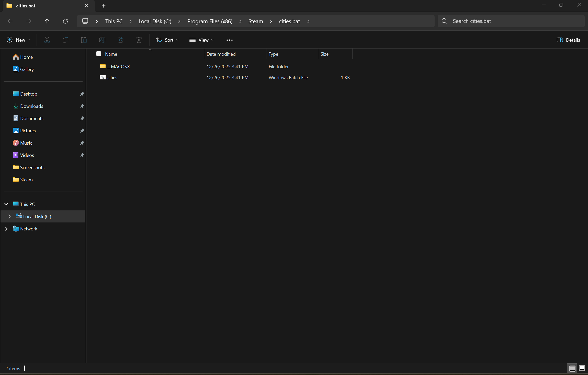The height and width of the screenshot is (375, 588).
Task: Go up one folder level
Action: [47, 21]
